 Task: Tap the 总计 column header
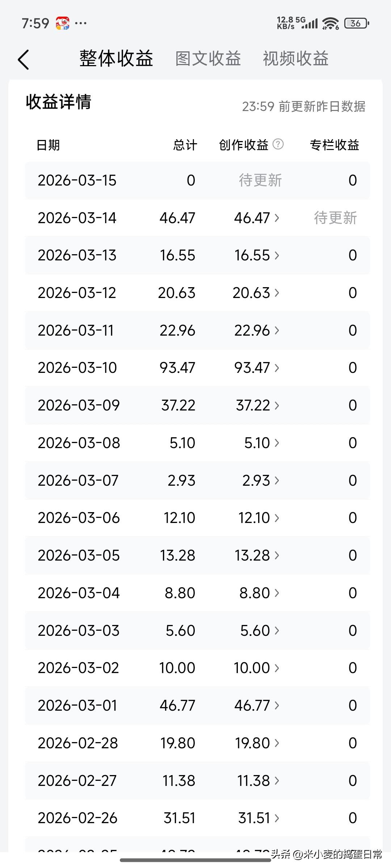(x=185, y=145)
